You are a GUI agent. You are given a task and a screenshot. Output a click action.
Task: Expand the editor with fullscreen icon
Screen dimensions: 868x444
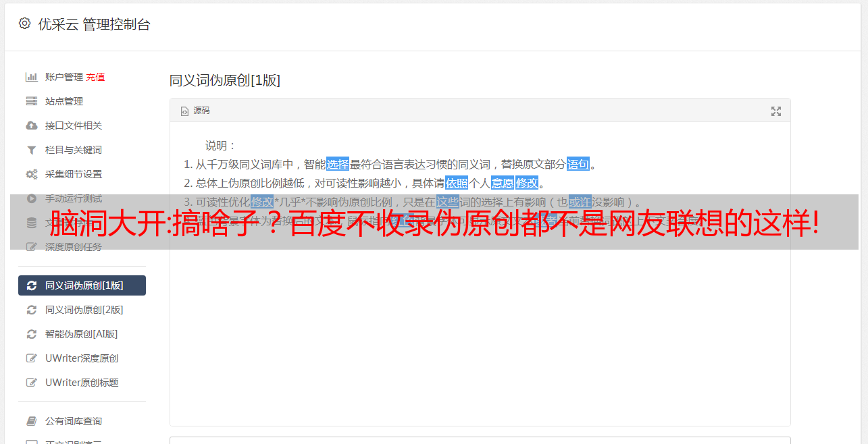coord(776,111)
